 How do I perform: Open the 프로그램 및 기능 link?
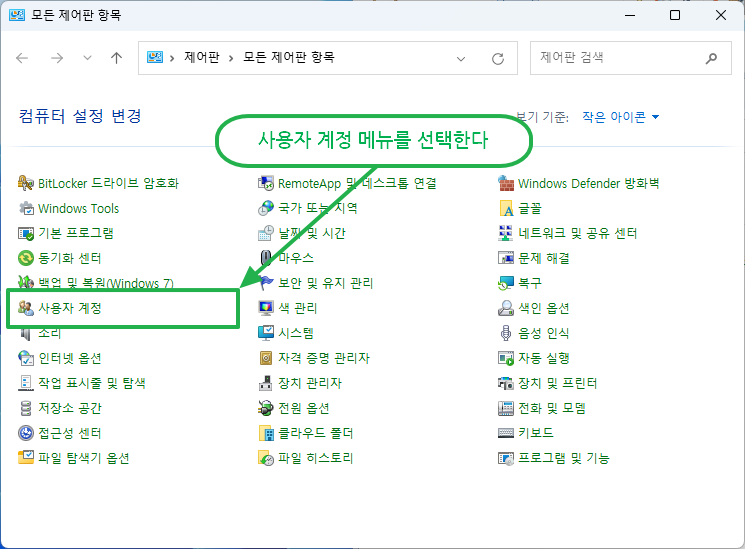coord(564,458)
